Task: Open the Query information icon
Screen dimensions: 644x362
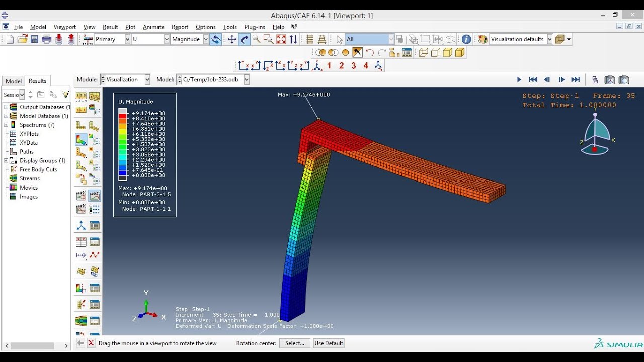Action: pyautogui.click(x=466, y=39)
